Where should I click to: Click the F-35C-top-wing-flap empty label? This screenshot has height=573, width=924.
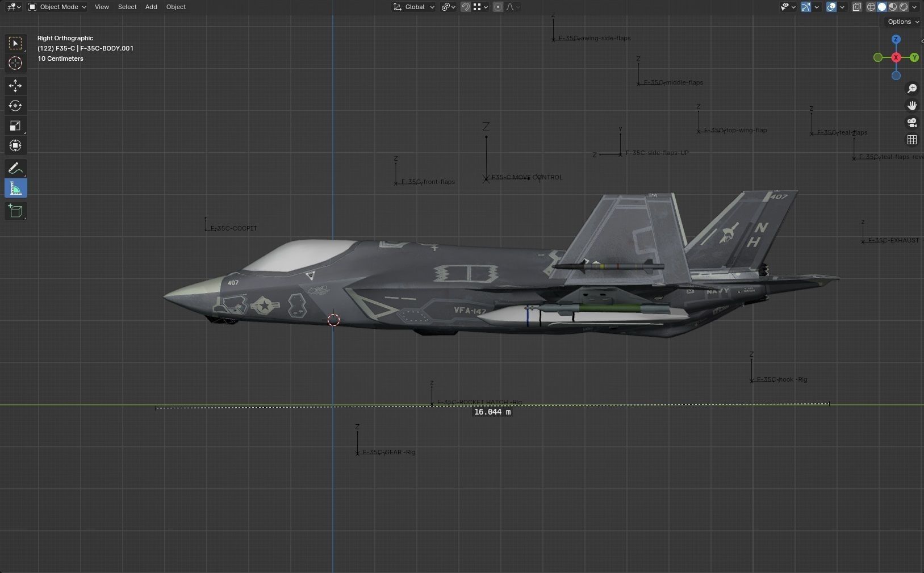tap(735, 130)
